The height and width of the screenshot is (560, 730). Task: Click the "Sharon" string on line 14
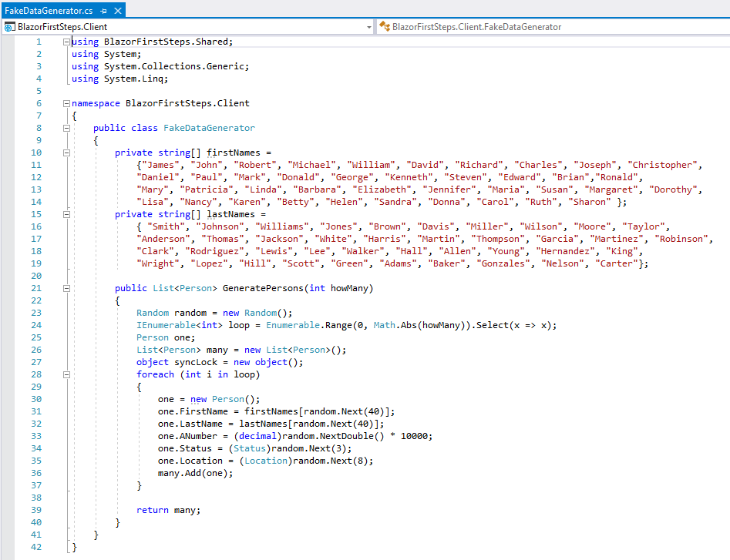[x=590, y=202]
